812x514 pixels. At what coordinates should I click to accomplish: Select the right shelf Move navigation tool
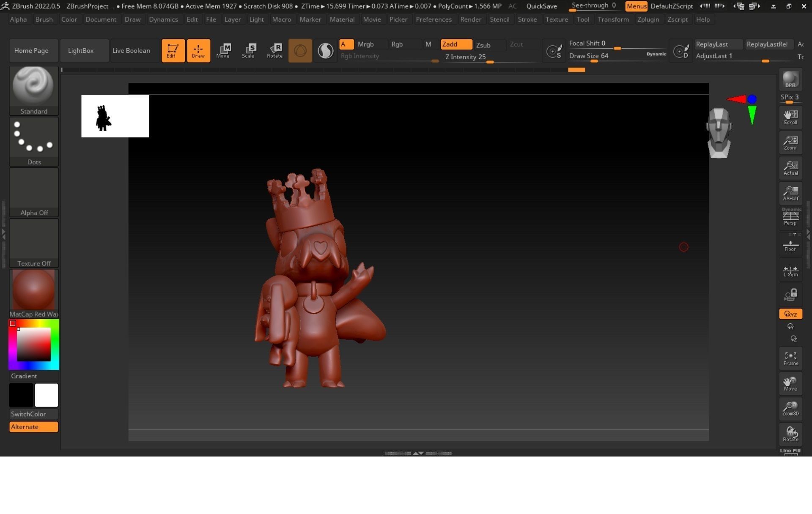790,383
